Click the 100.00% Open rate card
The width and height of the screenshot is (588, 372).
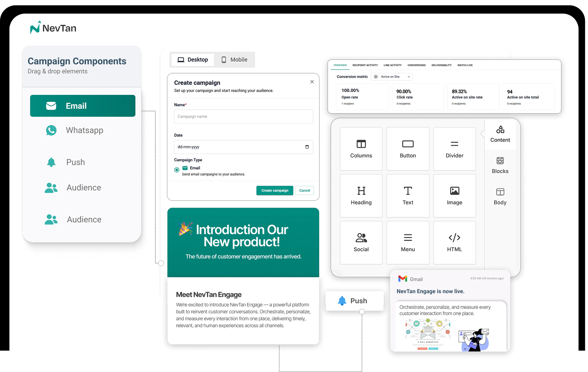pos(363,97)
